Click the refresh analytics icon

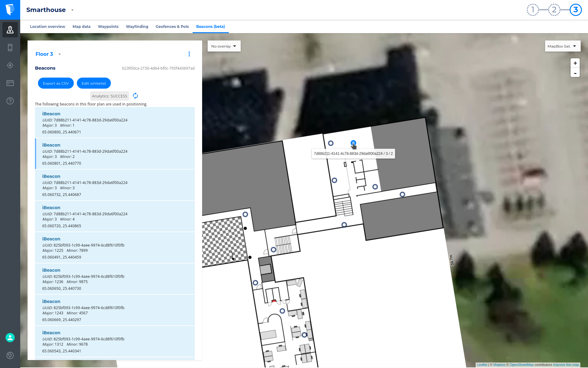[135, 96]
